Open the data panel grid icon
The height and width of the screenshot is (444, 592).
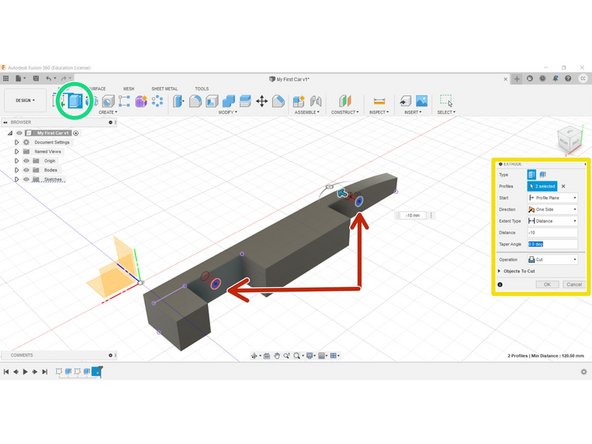[x=6, y=79]
